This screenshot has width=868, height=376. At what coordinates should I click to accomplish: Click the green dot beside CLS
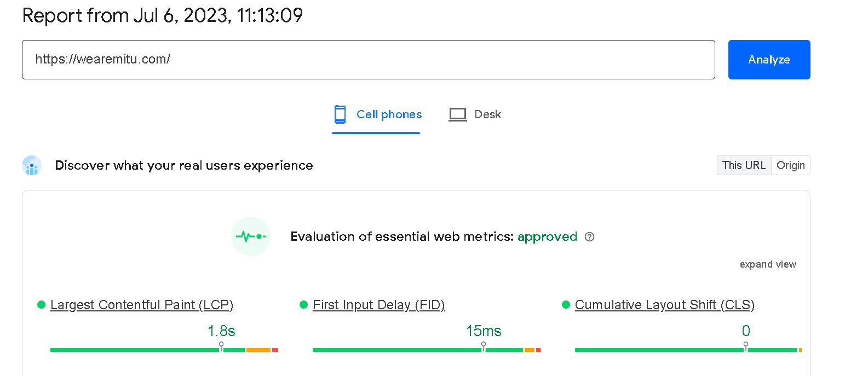point(566,305)
